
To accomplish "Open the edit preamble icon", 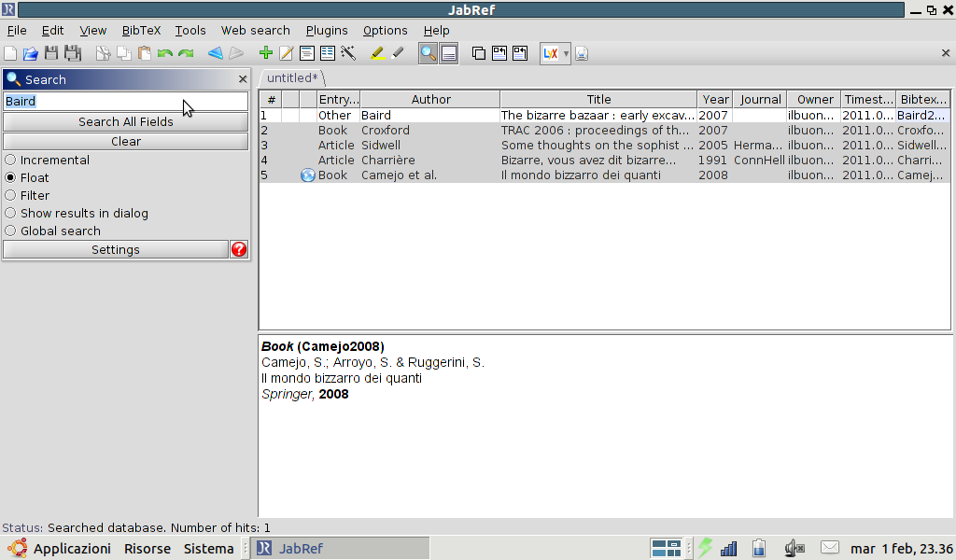I will 306,53.
